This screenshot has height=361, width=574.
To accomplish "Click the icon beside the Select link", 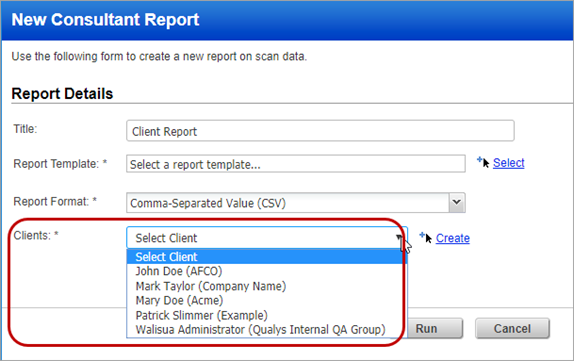I will (x=483, y=162).
